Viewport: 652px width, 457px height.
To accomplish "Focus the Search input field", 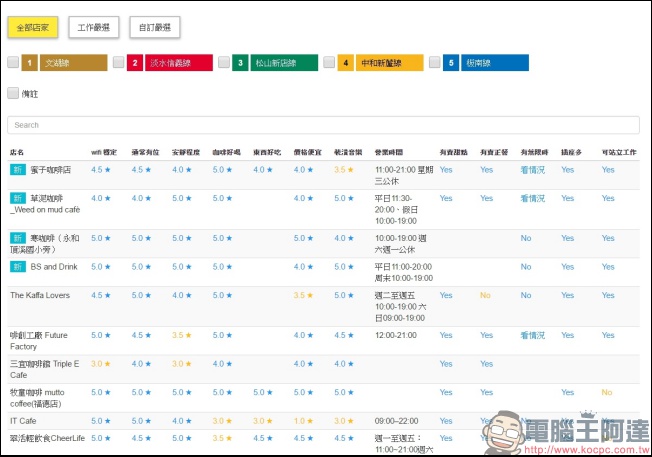I will (x=323, y=125).
